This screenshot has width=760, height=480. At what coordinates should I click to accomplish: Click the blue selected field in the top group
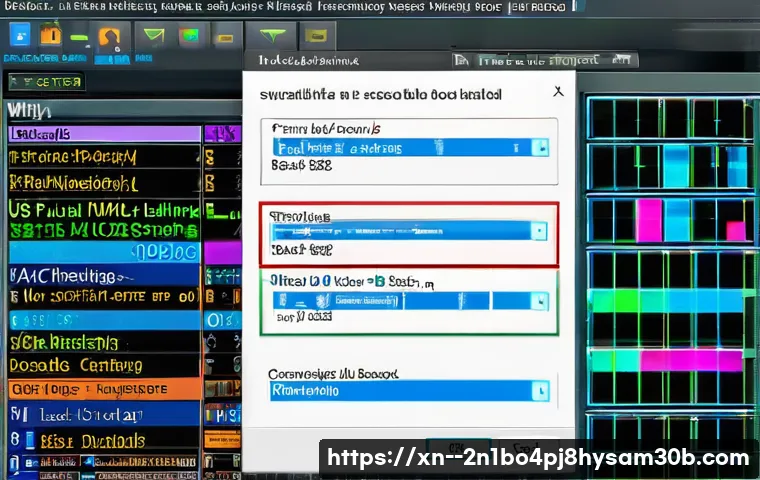[x=402, y=148]
